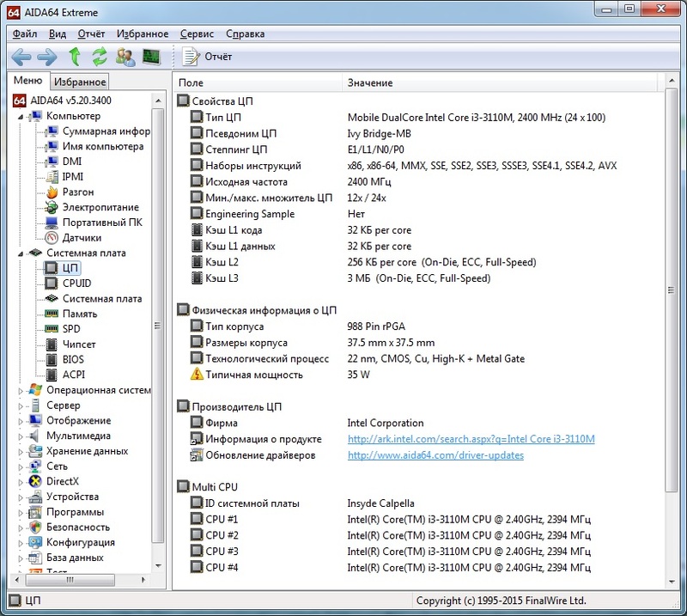Image resolution: width=687 pixels, height=616 pixels.
Task: Click the Электропитание power icon
Action: coord(52,207)
